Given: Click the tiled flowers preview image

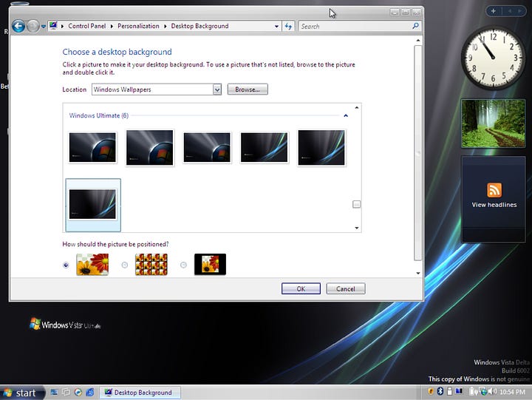Looking at the screenshot, I should tap(151, 264).
